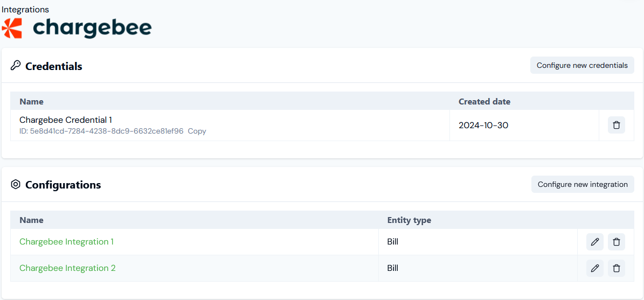Click the credential date 2024-10-30

pyautogui.click(x=483, y=125)
